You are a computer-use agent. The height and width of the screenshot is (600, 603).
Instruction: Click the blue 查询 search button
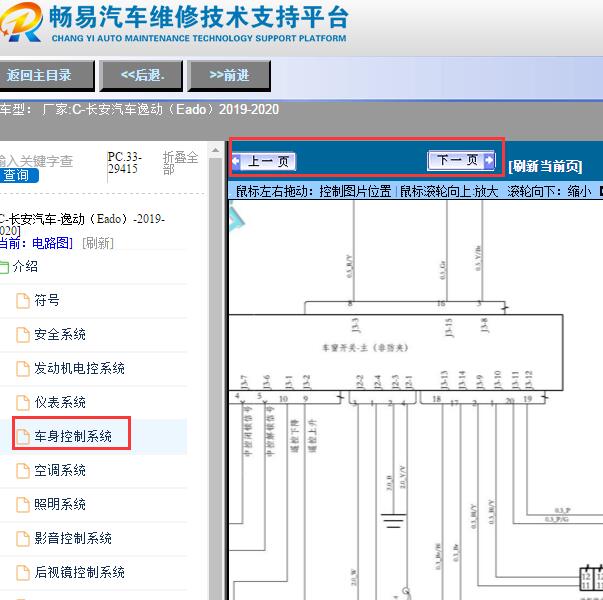(x=18, y=175)
